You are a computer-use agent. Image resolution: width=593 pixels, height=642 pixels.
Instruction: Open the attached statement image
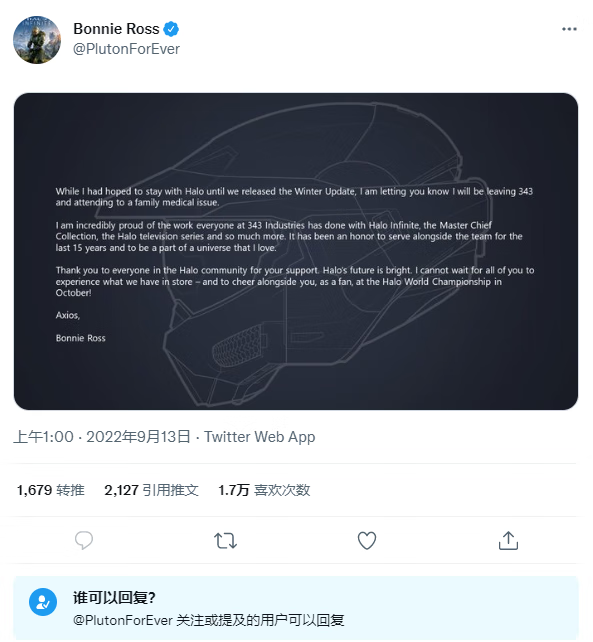[x=296, y=251]
